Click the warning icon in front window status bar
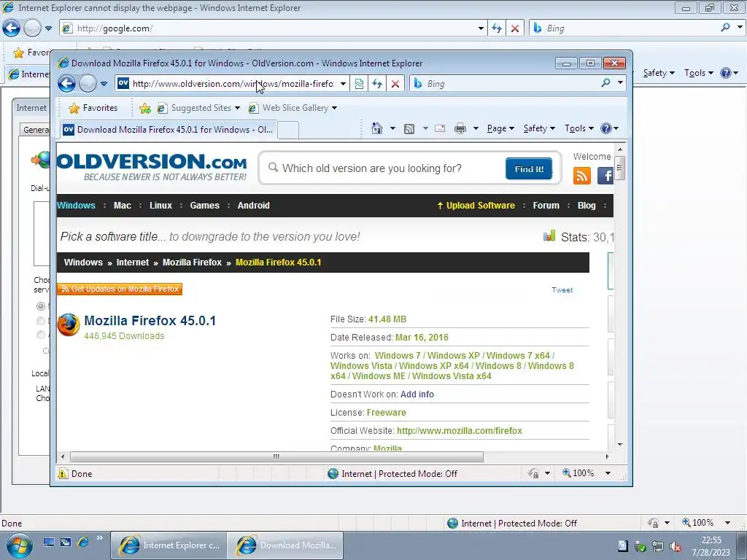This screenshot has height=560, width=747. tap(63, 474)
